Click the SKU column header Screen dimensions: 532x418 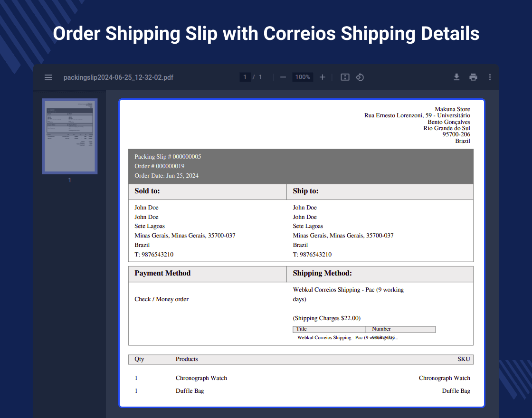(464, 359)
